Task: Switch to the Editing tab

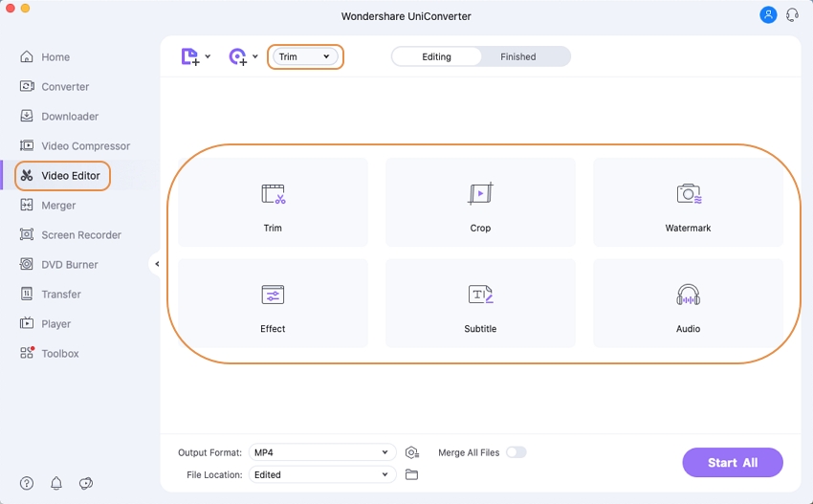Action: click(x=436, y=57)
